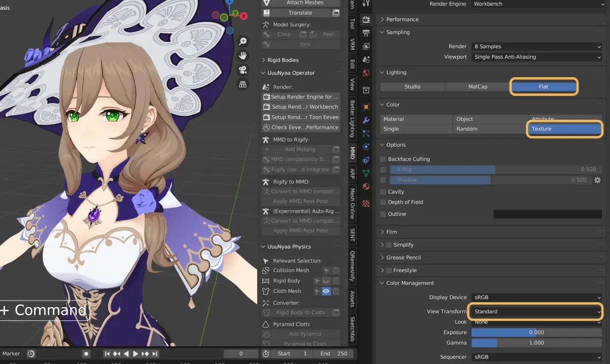The image size is (610, 364).
Task: Click the Exposure slider
Action: pos(537,333)
